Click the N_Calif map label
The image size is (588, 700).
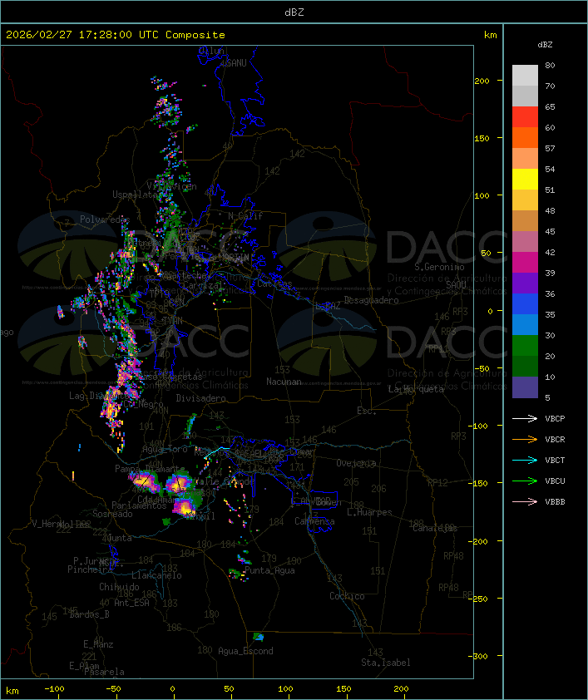point(245,216)
